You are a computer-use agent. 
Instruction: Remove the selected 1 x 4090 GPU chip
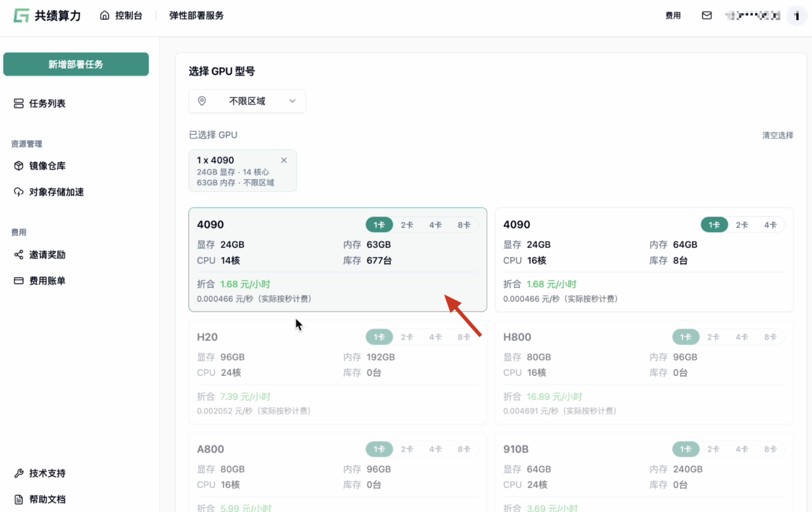pyautogui.click(x=284, y=160)
